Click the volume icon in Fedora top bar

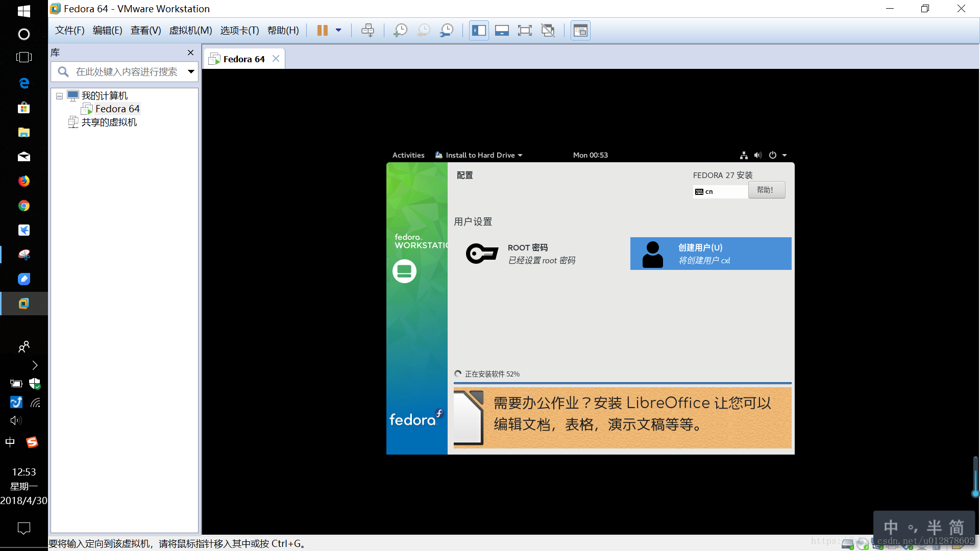click(x=758, y=155)
